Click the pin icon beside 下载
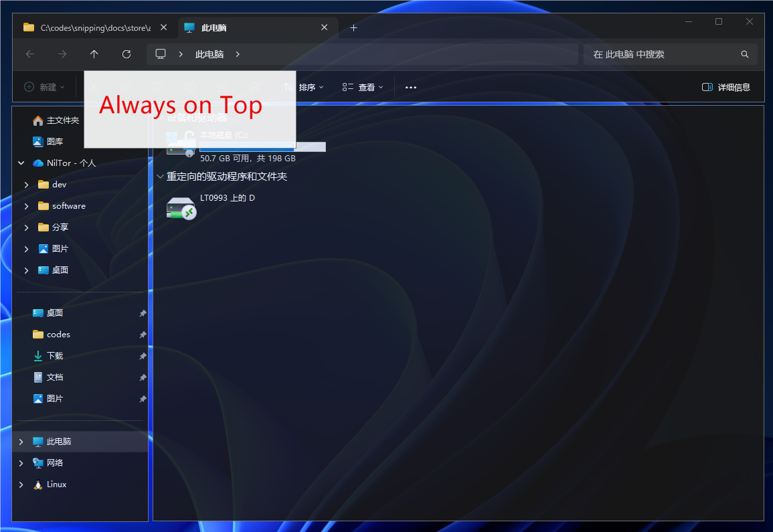The width and height of the screenshot is (773, 532). point(143,356)
